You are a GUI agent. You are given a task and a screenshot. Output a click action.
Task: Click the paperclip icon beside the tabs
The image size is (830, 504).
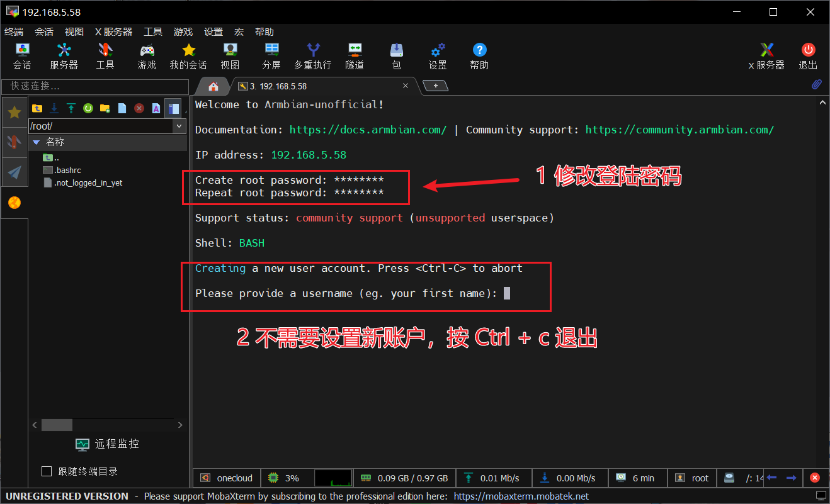816,84
